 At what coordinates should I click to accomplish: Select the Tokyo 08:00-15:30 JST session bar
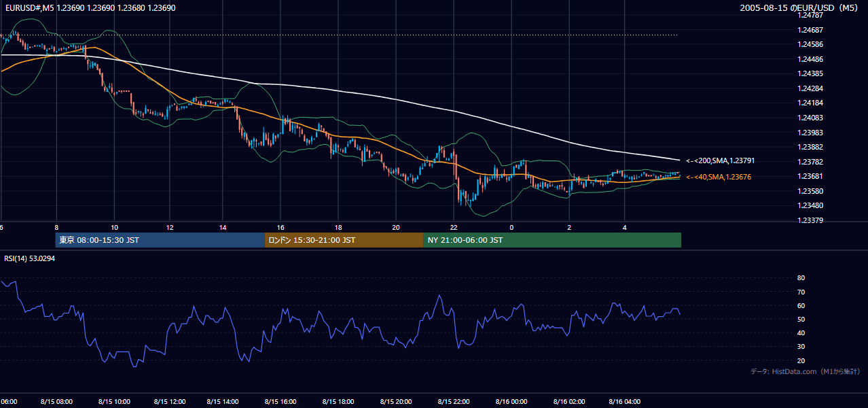point(160,240)
